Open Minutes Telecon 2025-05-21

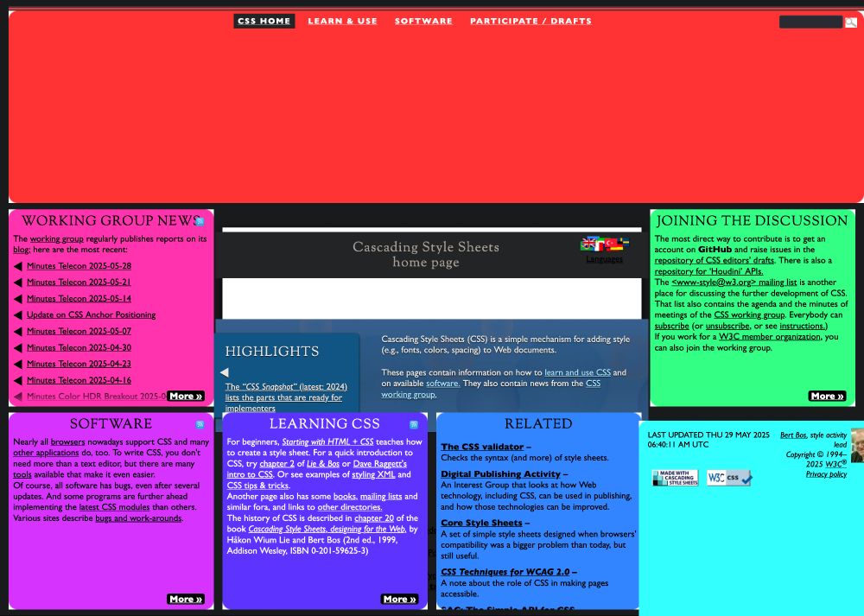coord(79,283)
